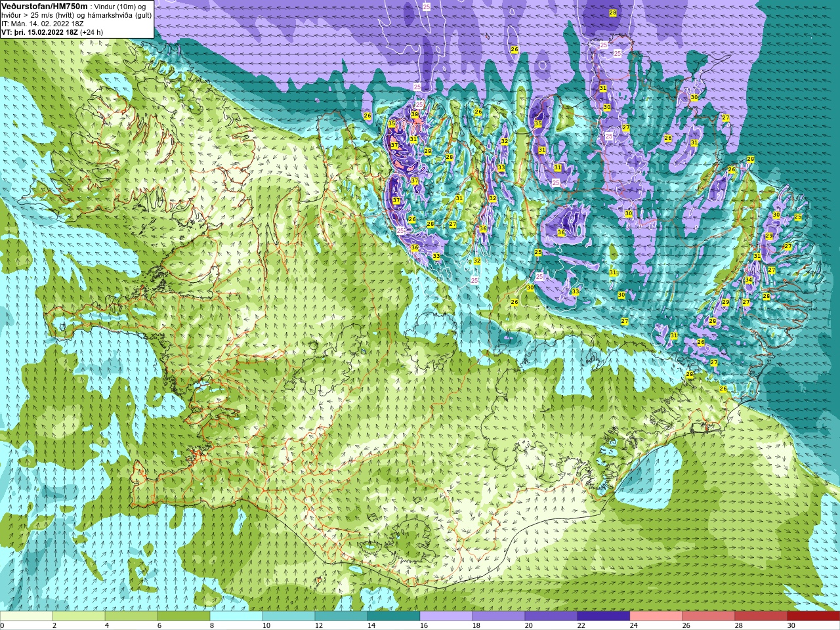Pick the 12–14 teal legend swatch
This screenshot has width=840, height=630.
[x=341, y=616]
